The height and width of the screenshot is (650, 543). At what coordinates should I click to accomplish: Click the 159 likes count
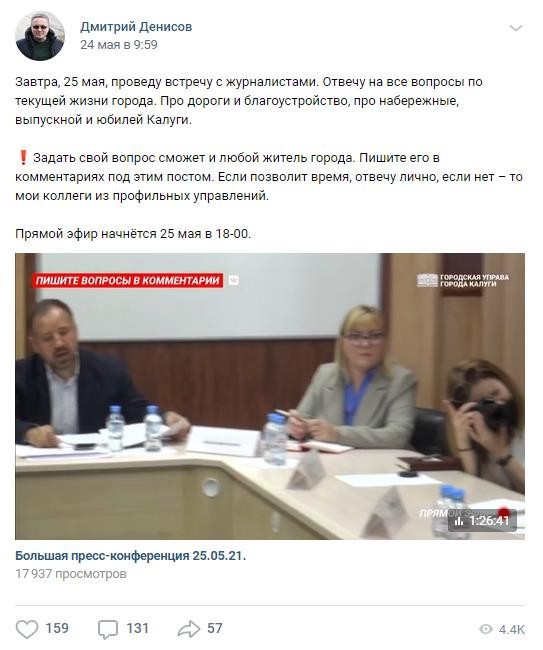tap(57, 628)
